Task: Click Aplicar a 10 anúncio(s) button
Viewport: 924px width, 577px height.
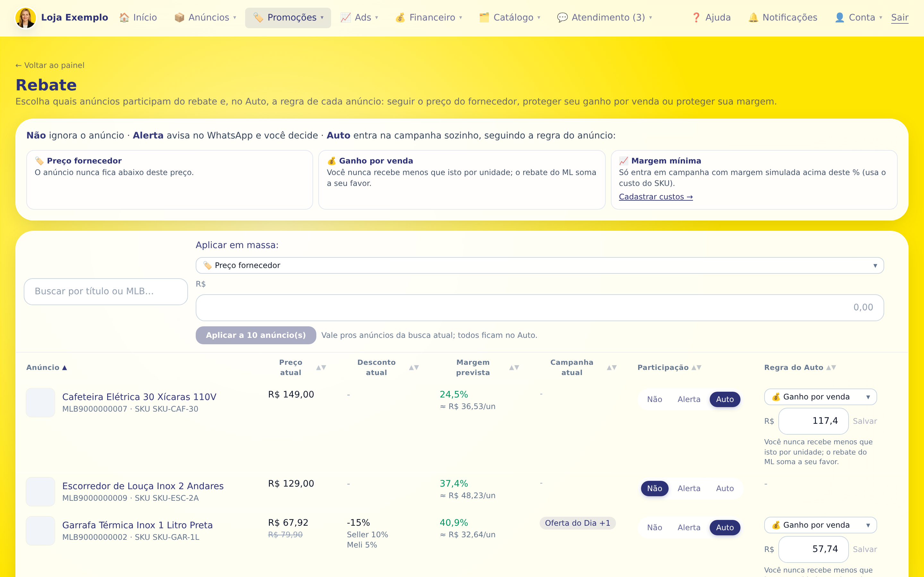Action: pyautogui.click(x=256, y=335)
